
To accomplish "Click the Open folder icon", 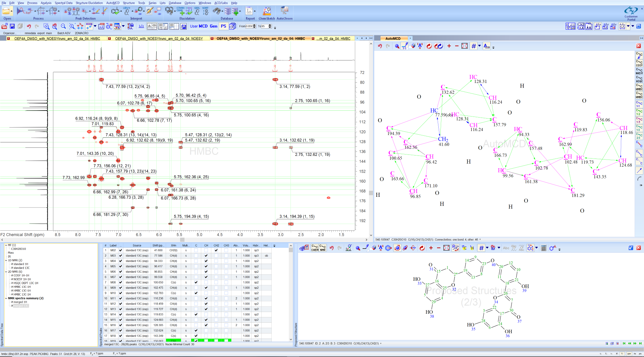I will tap(7, 12).
